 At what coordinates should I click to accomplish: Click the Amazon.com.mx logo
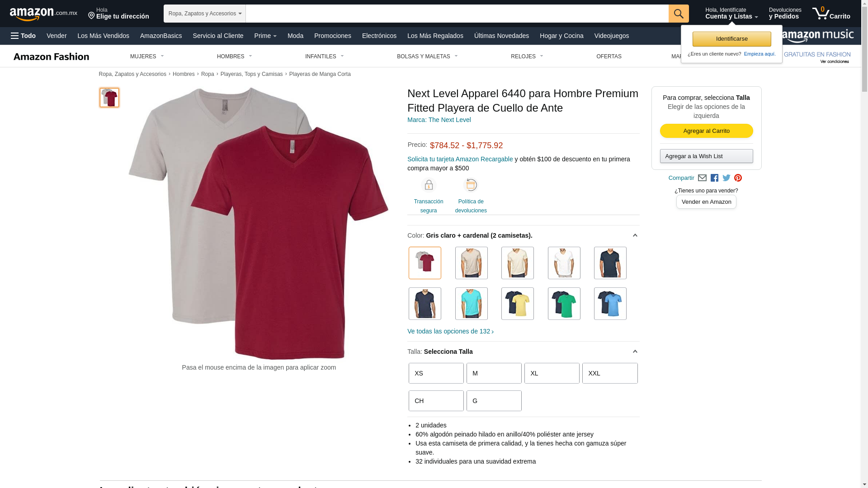tap(44, 14)
